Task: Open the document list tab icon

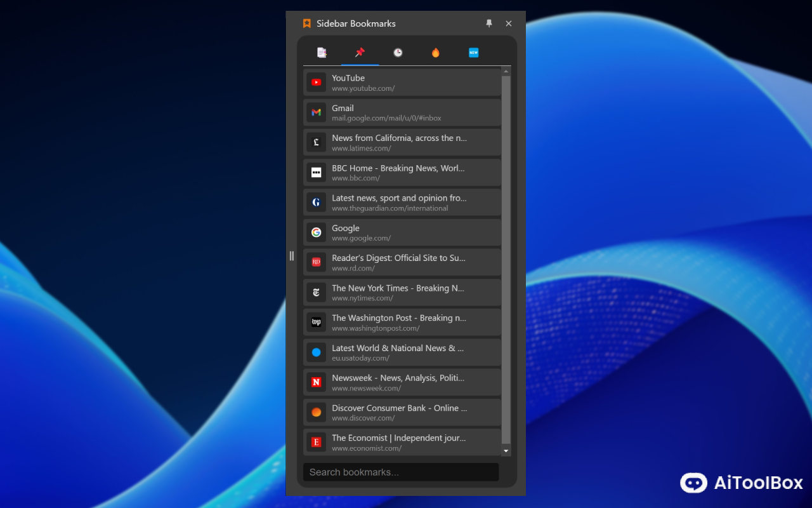Action: point(322,53)
